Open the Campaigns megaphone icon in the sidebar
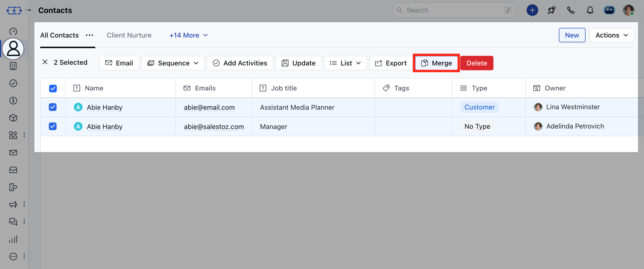The image size is (644, 269). coord(13,204)
